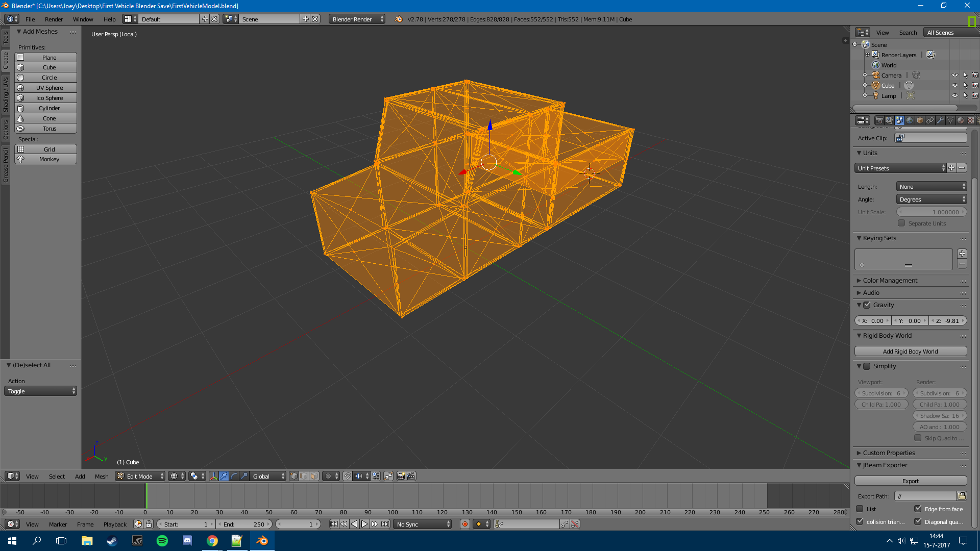
Task: Jump to last frame in timeline
Action: coord(385,524)
